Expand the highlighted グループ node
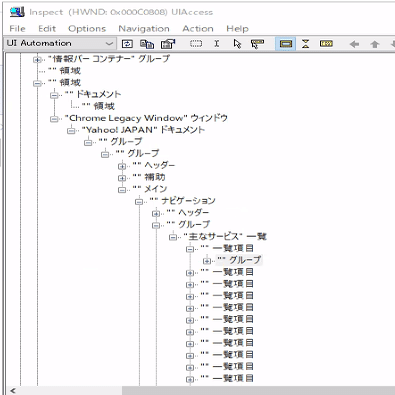The width and height of the screenshot is (395, 395). tap(207, 261)
